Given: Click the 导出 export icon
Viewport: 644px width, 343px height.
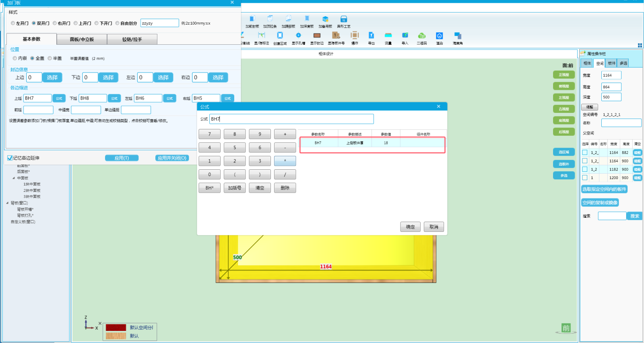Looking at the screenshot, I should click(x=372, y=39).
